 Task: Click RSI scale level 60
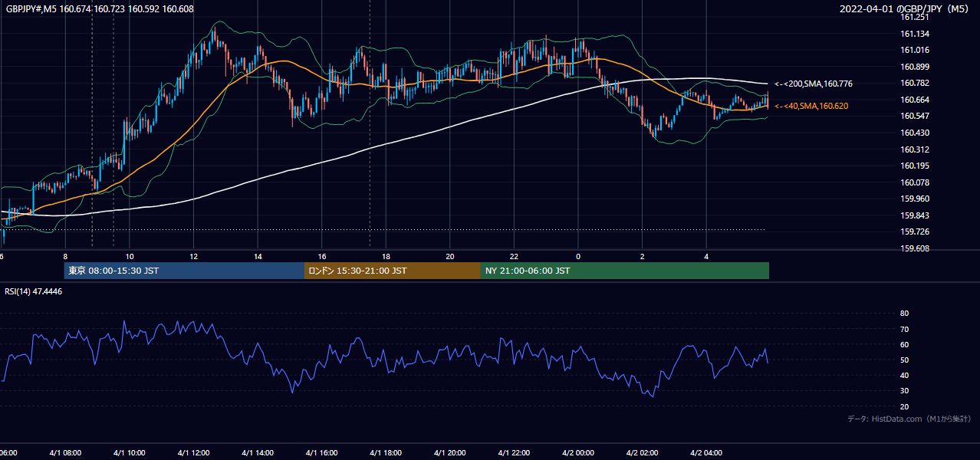pyautogui.click(x=905, y=344)
